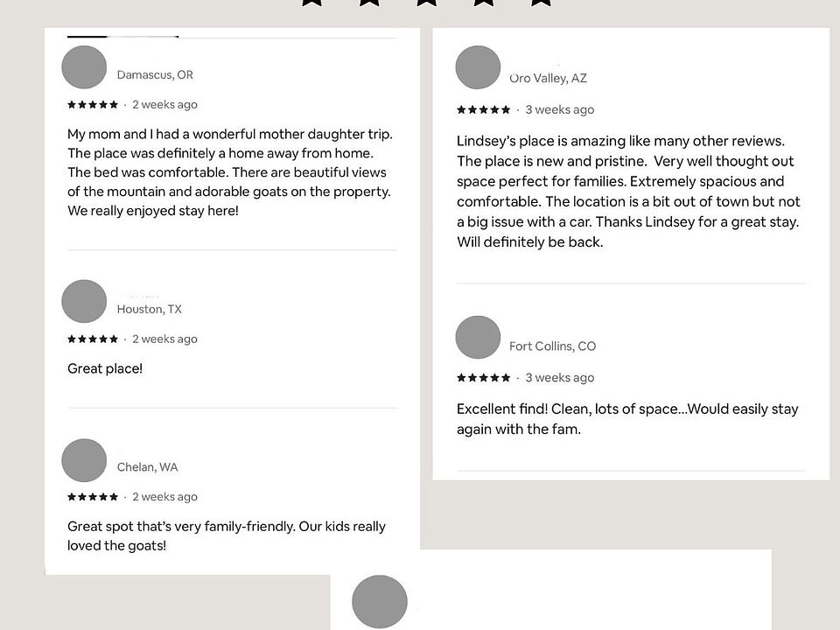This screenshot has width=840, height=630.
Task: Select the Chelan, WA reviewer's avatar
Action: tap(84, 460)
